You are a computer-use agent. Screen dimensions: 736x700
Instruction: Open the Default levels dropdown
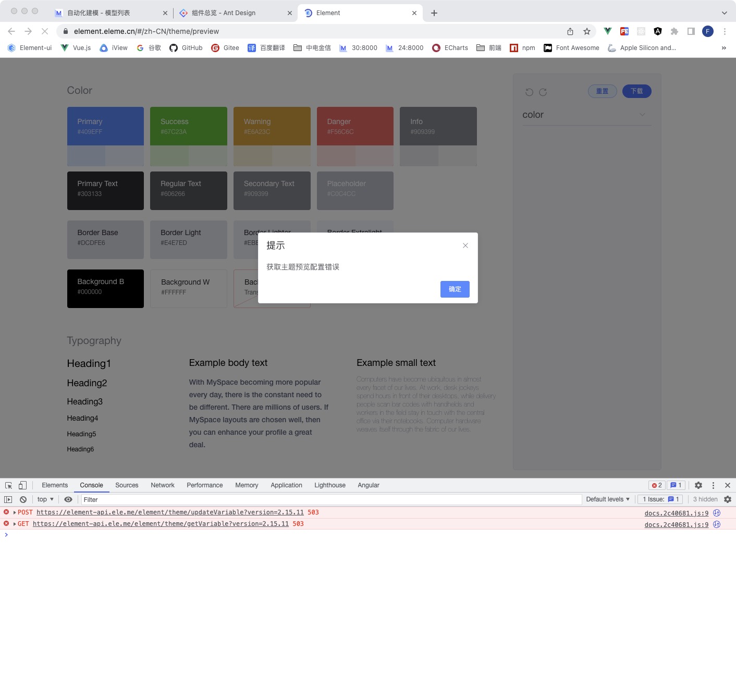(607, 499)
